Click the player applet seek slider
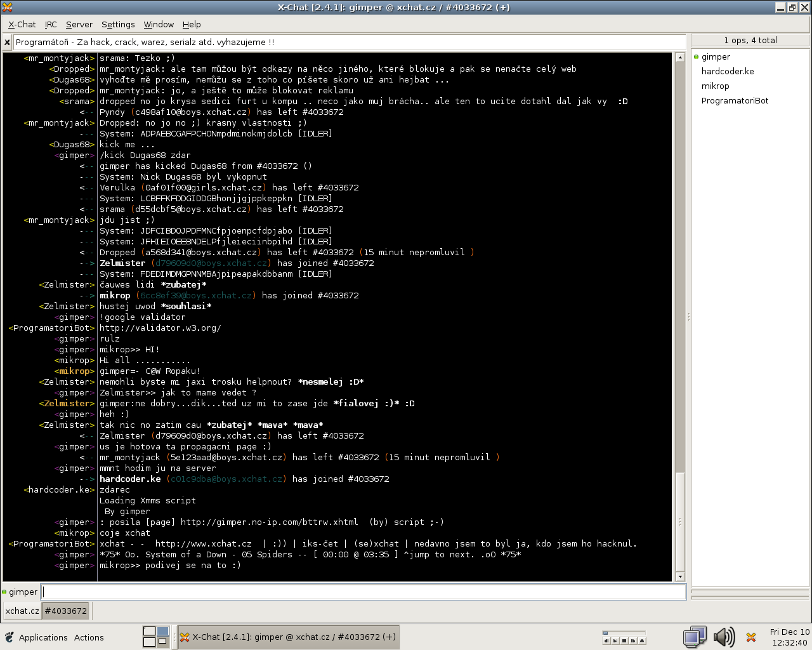This screenshot has height=650, width=812. click(624, 632)
